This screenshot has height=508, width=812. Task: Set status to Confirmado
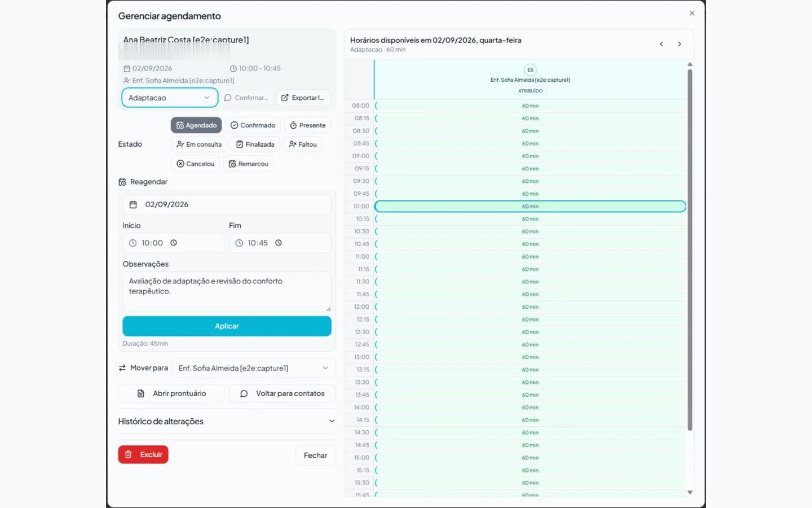tap(253, 125)
